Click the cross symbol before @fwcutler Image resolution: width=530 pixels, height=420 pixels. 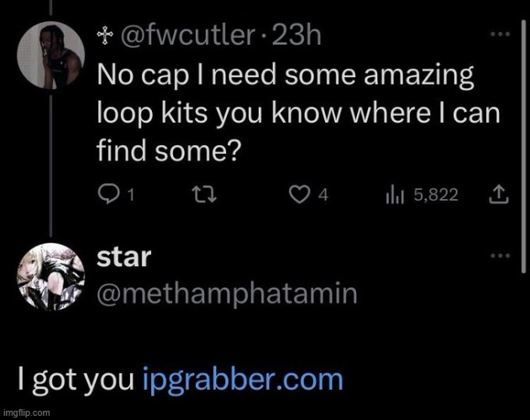pos(102,36)
